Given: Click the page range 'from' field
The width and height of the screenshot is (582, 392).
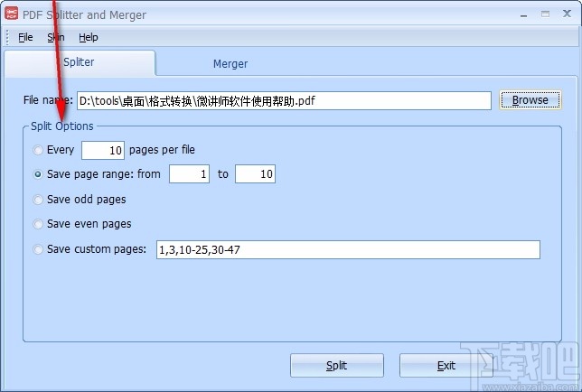Looking at the screenshot, I should 189,174.
